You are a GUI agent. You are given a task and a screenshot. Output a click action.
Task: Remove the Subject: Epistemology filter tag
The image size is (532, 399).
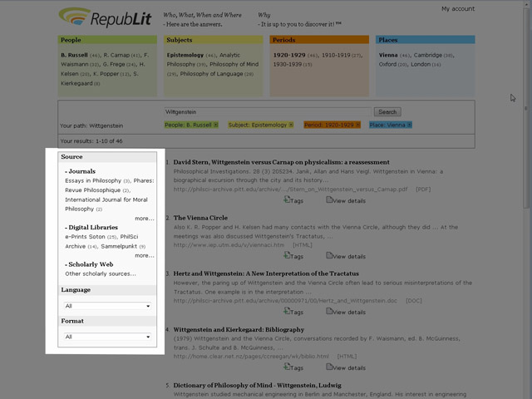[x=291, y=125]
